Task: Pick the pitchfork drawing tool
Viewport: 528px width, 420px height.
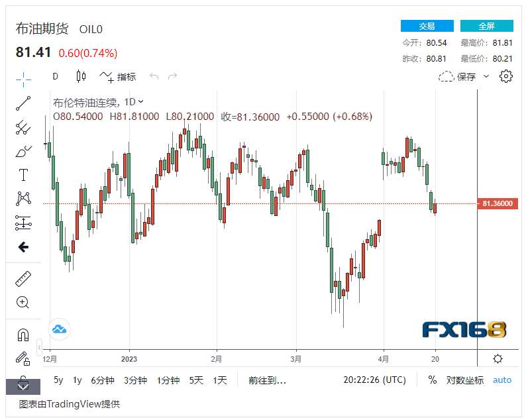Action: pyautogui.click(x=23, y=127)
